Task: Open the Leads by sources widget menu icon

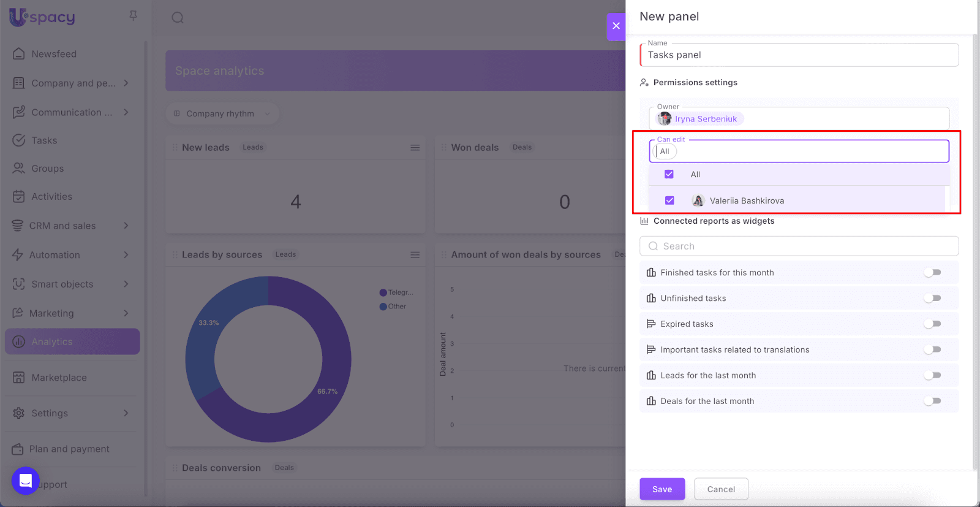Action: [x=415, y=255]
